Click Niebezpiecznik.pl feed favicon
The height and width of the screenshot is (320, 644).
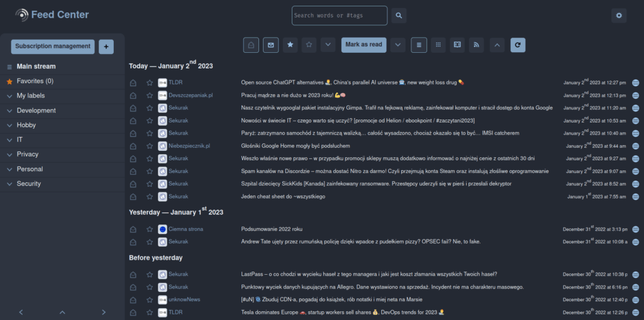(x=162, y=146)
